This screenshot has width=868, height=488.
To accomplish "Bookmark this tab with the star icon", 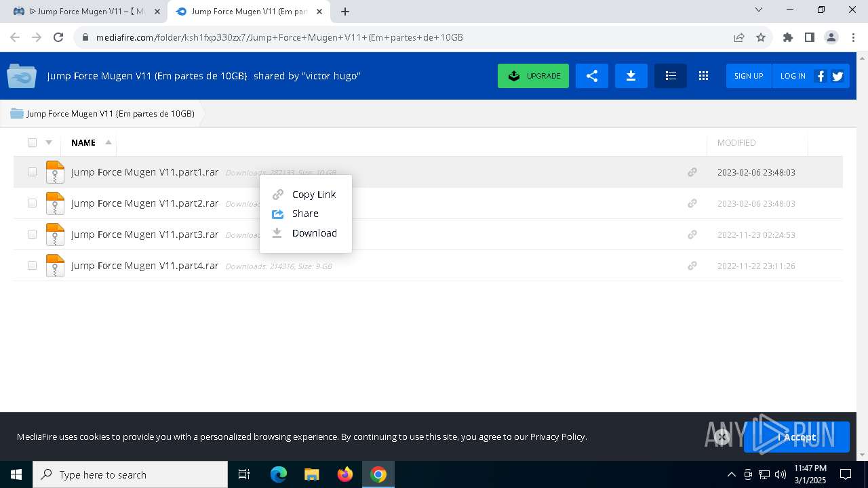I will 761,37.
